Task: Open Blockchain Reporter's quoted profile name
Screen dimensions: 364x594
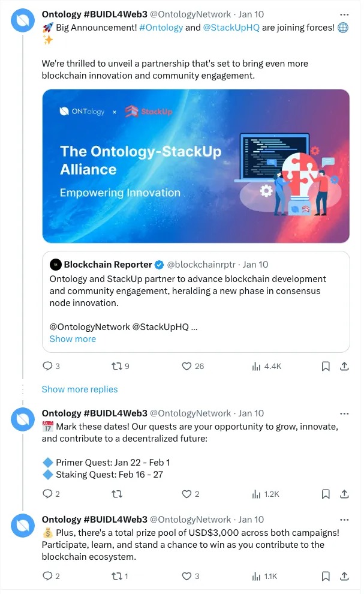Action: click(108, 265)
